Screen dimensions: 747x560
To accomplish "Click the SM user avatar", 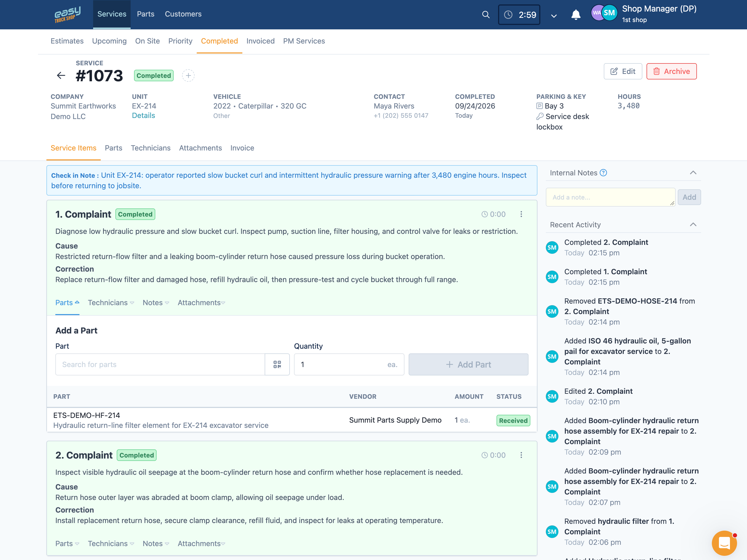I will pyautogui.click(x=609, y=13).
